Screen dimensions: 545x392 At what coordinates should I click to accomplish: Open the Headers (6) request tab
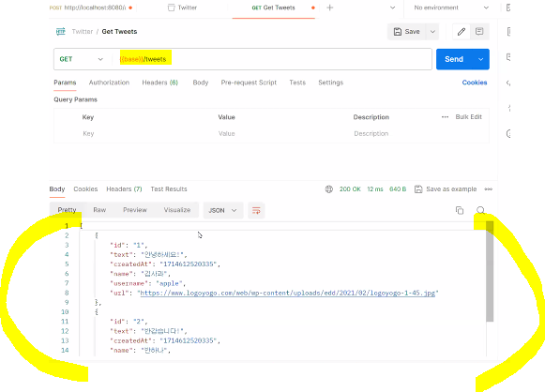click(159, 83)
